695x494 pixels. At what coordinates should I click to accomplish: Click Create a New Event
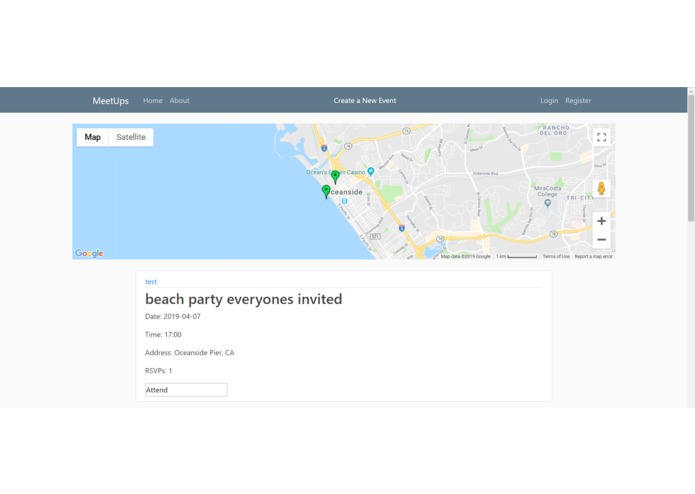click(x=365, y=101)
